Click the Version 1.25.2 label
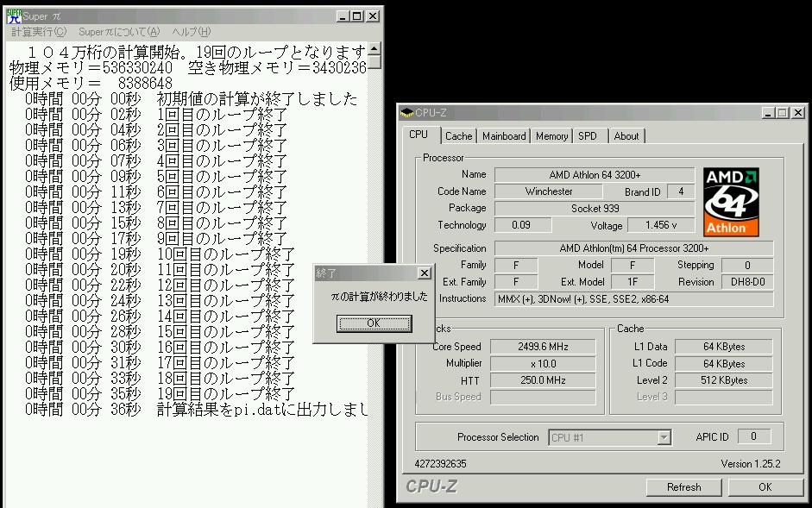This screenshot has width=812, height=508. point(751,464)
